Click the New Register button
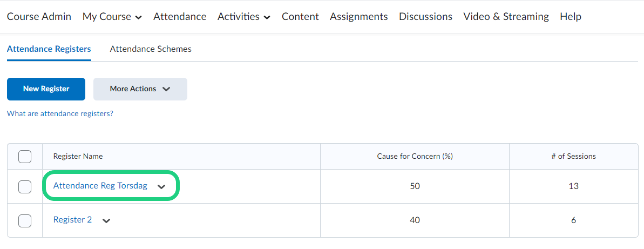 click(x=46, y=89)
